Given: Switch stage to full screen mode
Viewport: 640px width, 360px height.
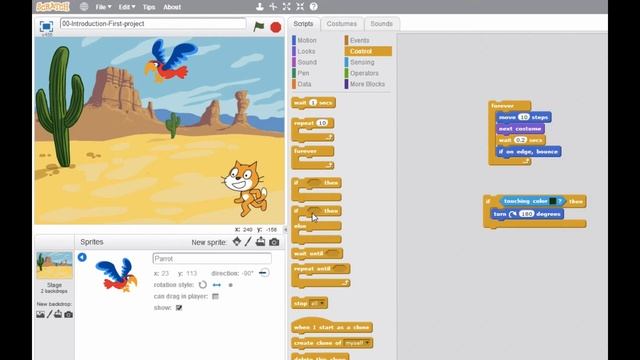Looking at the screenshot, I should tap(46, 27).
